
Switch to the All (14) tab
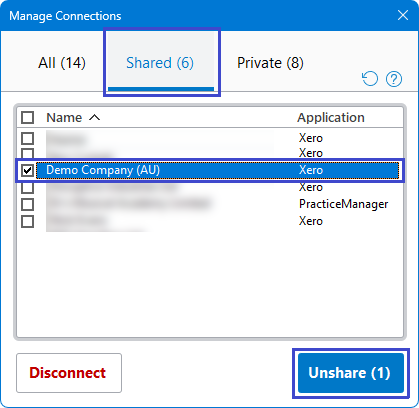[x=62, y=63]
